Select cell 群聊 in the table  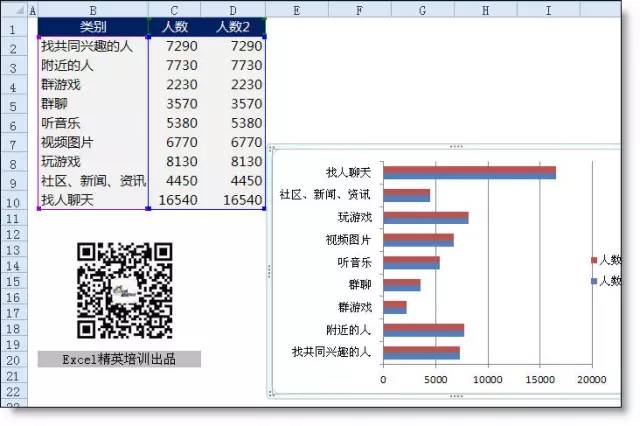[93, 104]
